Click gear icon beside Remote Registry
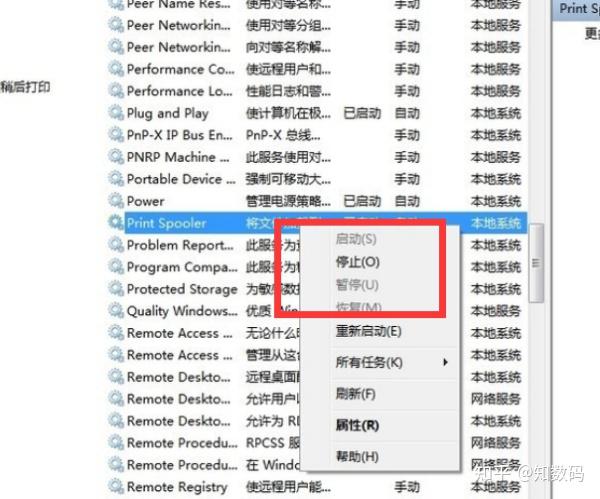Screen dimensions: 600x499 pos(116,486)
